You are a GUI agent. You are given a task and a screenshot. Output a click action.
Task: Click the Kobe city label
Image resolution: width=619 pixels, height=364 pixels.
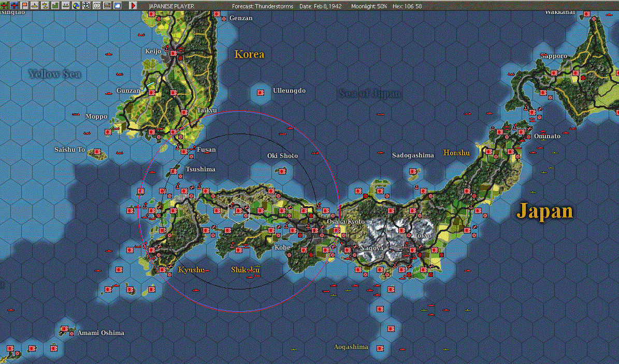[x=283, y=247]
